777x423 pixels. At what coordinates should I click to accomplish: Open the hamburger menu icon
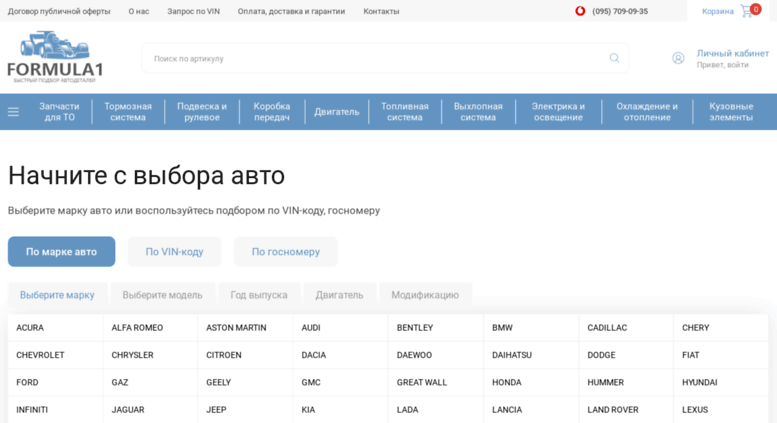(x=13, y=112)
